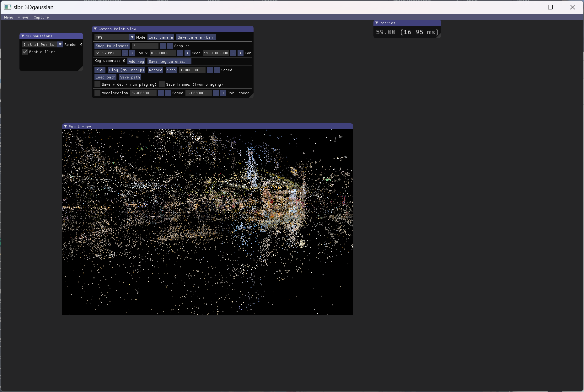Click Save key cameras...

click(169, 61)
